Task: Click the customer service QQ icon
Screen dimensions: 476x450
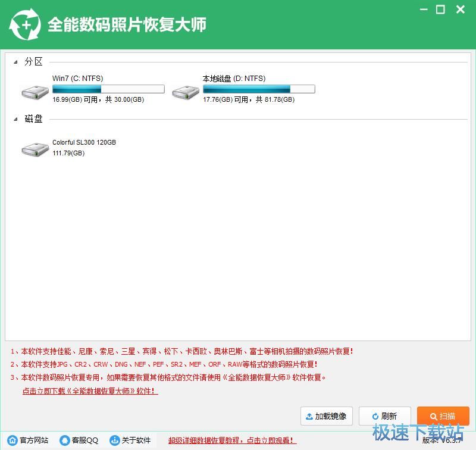Action: [65, 440]
